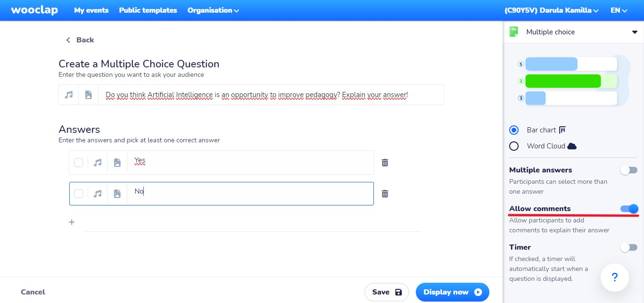Mark Yes as the correct answer
644x303 pixels.
79,163
